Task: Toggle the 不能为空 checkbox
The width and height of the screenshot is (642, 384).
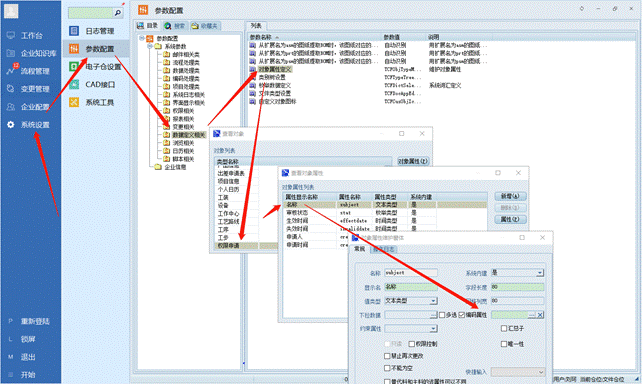Action: pos(387,368)
